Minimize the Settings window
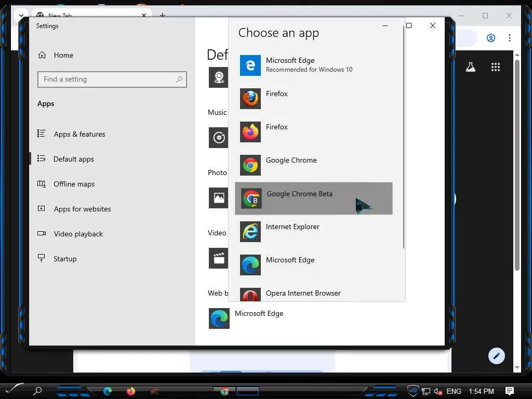Image resolution: width=532 pixels, height=399 pixels. click(x=385, y=26)
